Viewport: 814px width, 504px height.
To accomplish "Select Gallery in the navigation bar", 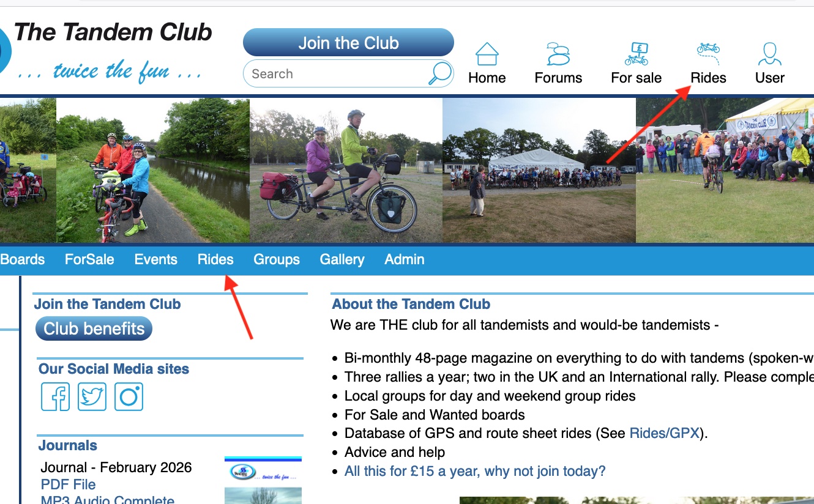I will 342,259.
